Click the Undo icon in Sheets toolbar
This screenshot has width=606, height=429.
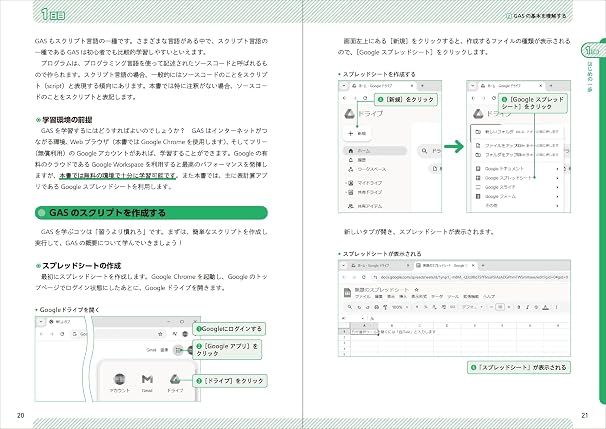pyautogui.click(x=359, y=307)
